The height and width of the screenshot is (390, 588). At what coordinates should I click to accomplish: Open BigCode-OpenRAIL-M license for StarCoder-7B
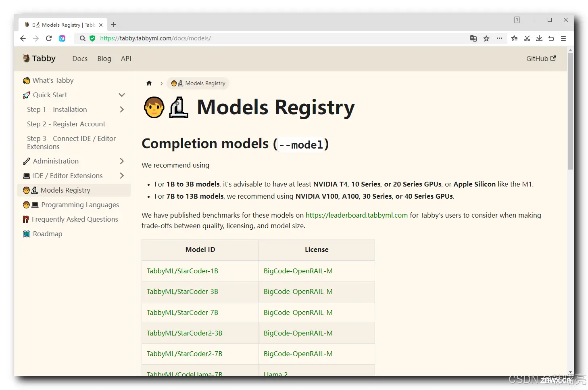tap(298, 312)
